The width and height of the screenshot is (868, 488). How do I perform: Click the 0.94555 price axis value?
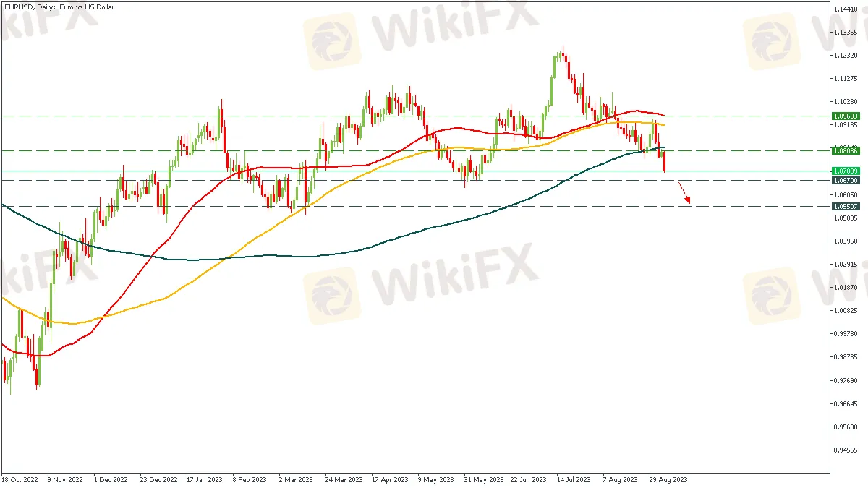[x=846, y=450]
